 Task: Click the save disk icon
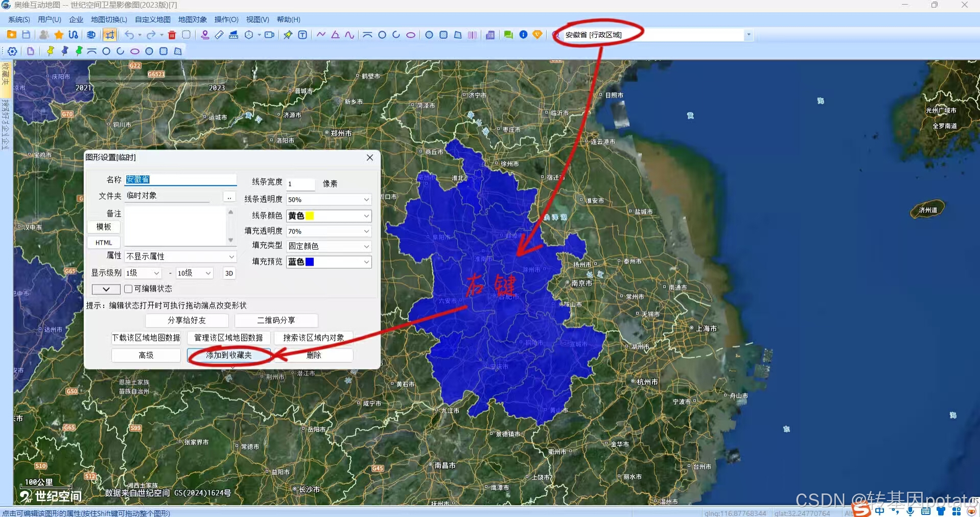coord(26,35)
